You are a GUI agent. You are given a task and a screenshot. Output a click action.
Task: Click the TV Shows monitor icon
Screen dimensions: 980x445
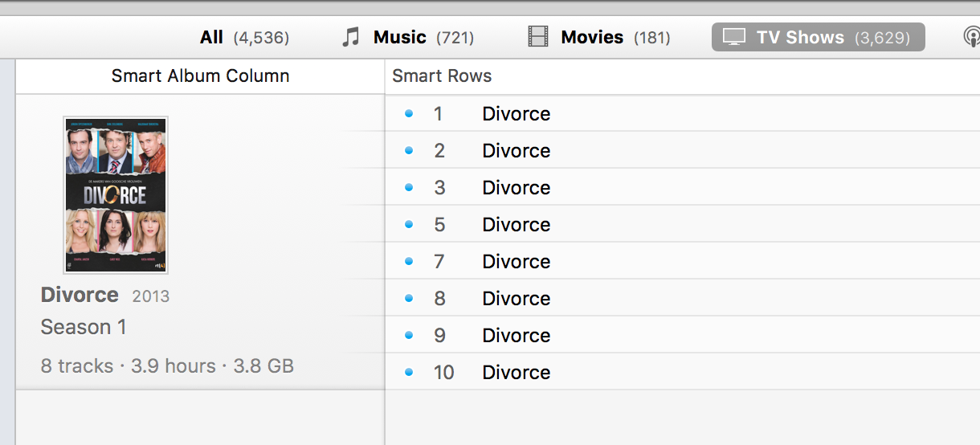tap(733, 37)
